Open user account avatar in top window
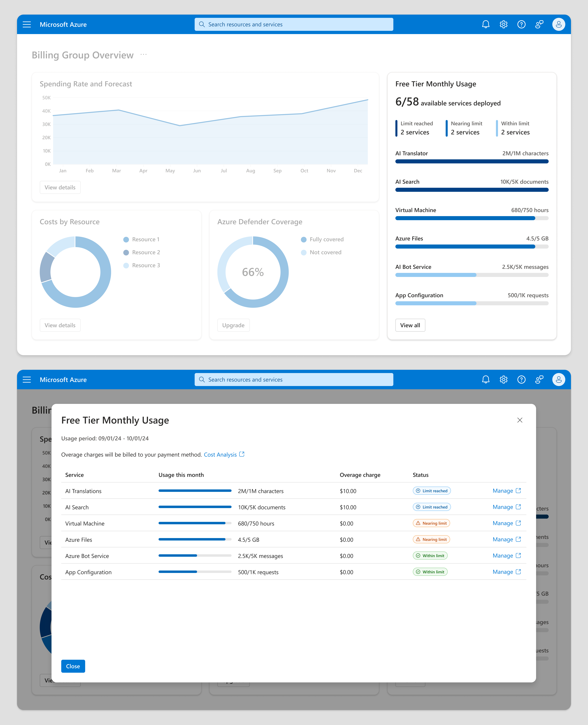The height and width of the screenshot is (725, 588). 558,24
